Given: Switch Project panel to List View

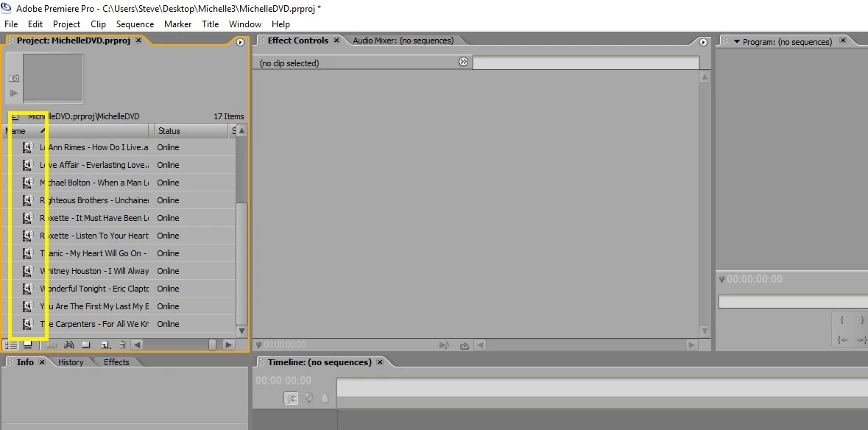Looking at the screenshot, I should [x=10, y=345].
